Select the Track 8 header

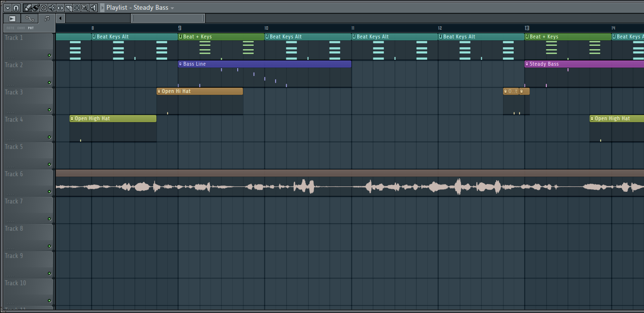point(28,238)
